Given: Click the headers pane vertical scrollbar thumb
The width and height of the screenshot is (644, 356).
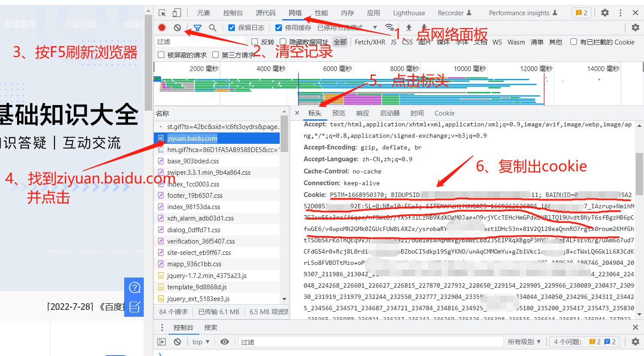Looking at the screenshot, I should (639, 173).
